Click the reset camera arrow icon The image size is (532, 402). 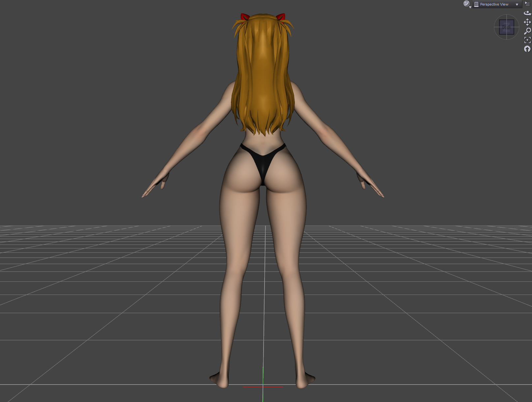coord(527,49)
